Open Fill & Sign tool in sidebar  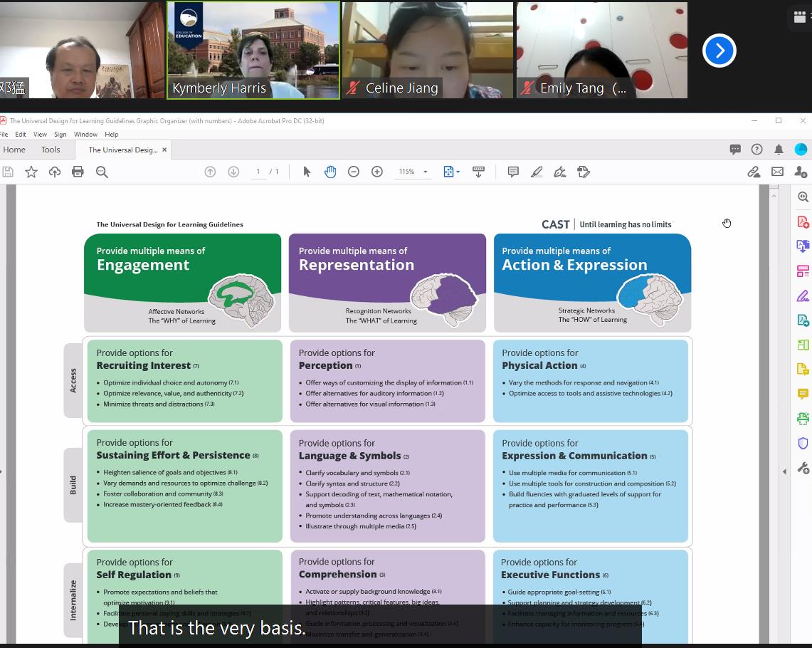[x=803, y=296]
